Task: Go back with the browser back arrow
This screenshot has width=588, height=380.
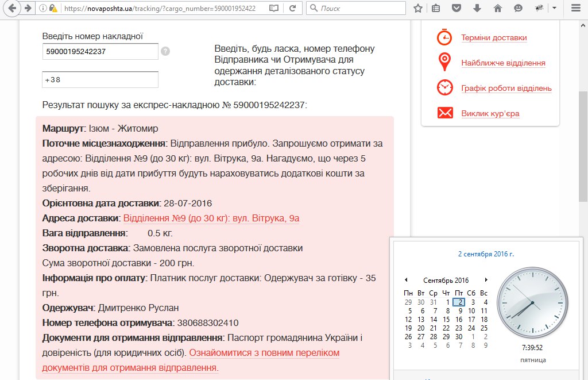Action: click(x=12, y=8)
